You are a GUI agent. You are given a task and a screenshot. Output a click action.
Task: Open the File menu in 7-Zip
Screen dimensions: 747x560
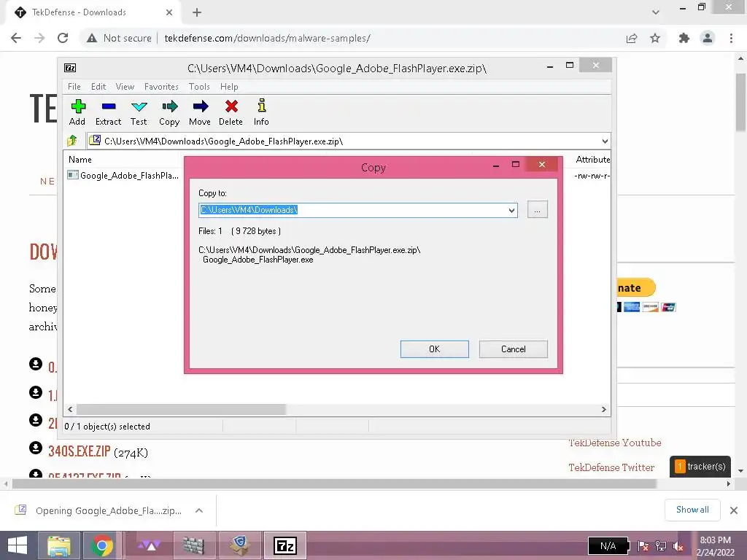coord(74,87)
